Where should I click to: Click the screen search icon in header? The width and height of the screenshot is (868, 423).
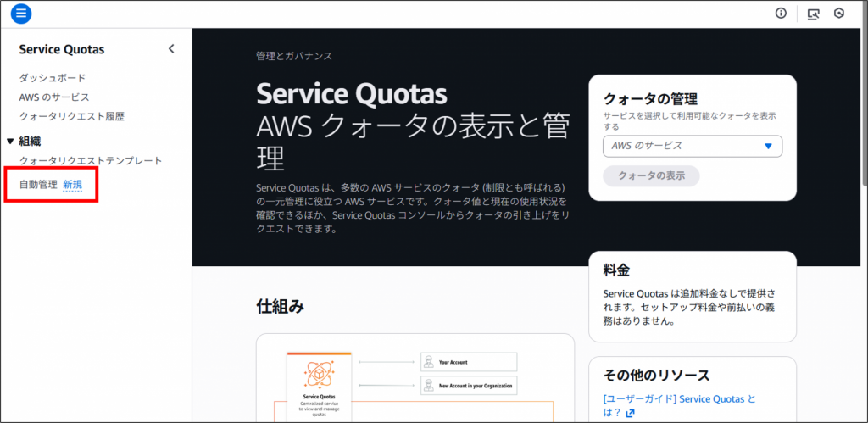pos(814,14)
